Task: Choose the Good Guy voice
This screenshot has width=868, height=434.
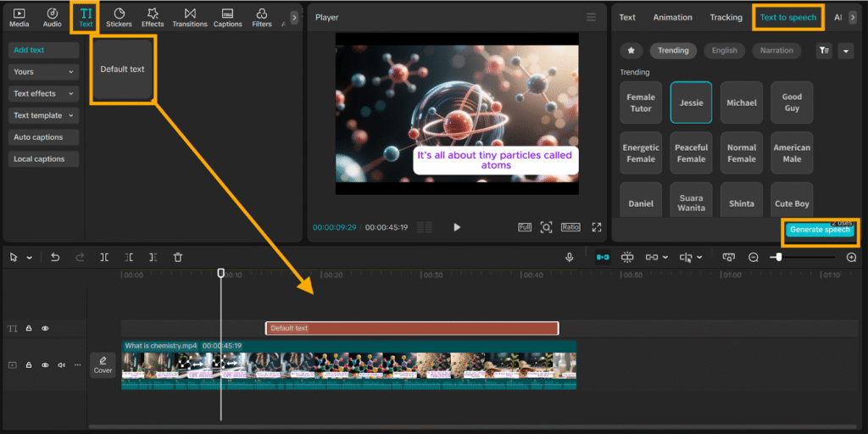Action: [x=793, y=103]
